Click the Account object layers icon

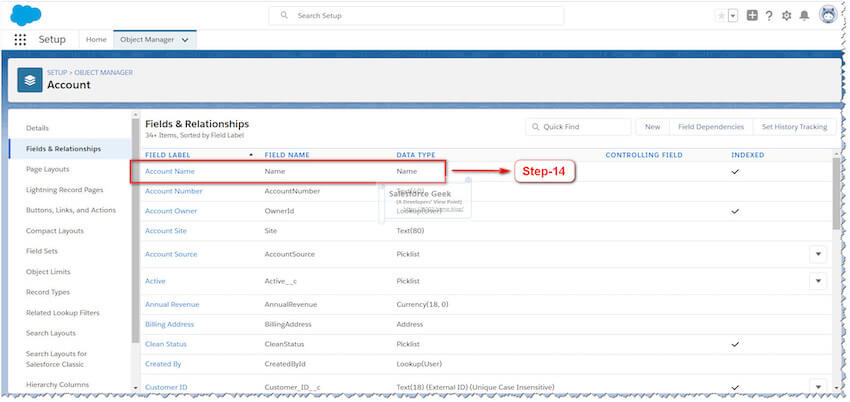[x=30, y=80]
